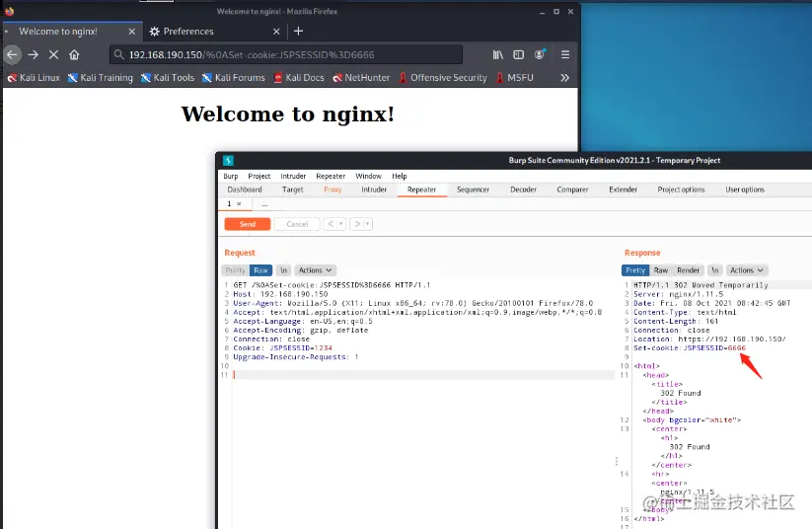Go to previous request in history
Viewport: 812px width, 529px height.
(x=331, y=224)
